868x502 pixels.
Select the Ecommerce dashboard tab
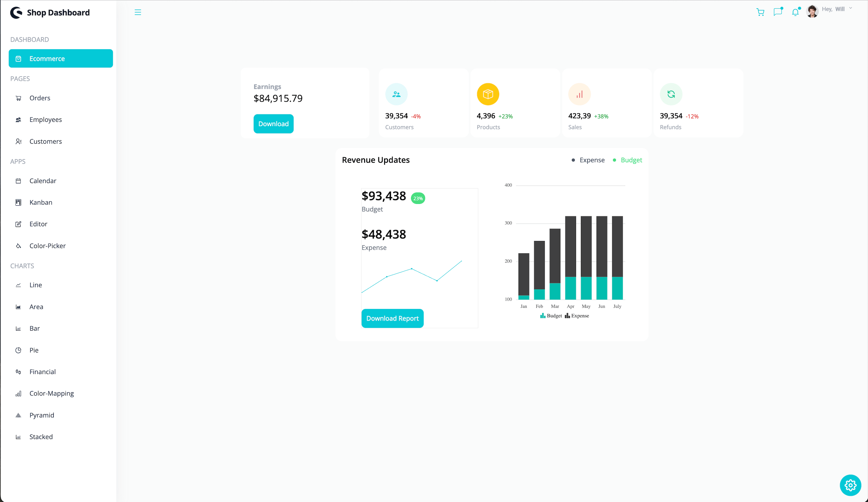(x=60, y=58)
